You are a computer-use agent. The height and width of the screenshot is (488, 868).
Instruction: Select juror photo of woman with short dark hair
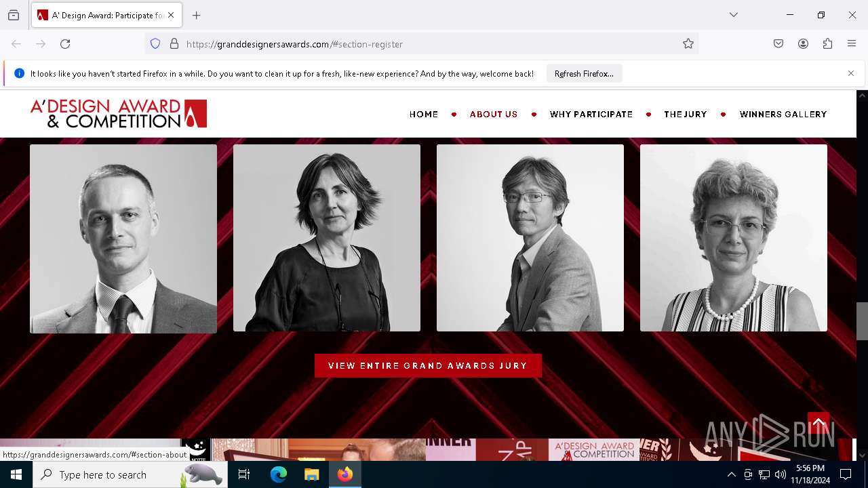coord(327,238)
